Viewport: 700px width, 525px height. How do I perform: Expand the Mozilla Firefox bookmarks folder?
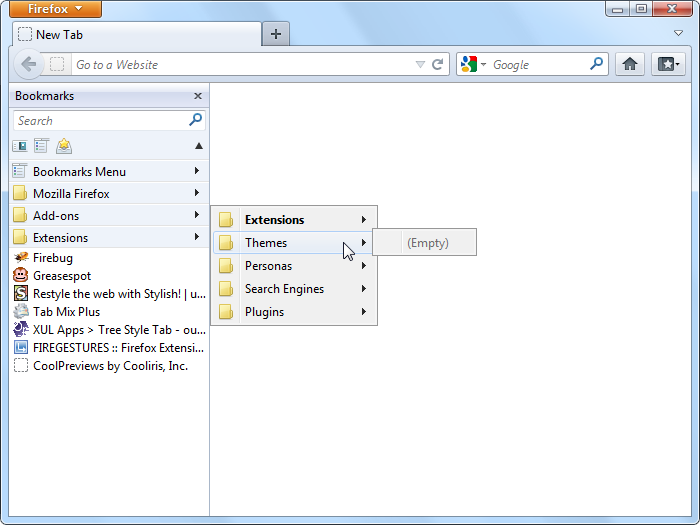71,194
